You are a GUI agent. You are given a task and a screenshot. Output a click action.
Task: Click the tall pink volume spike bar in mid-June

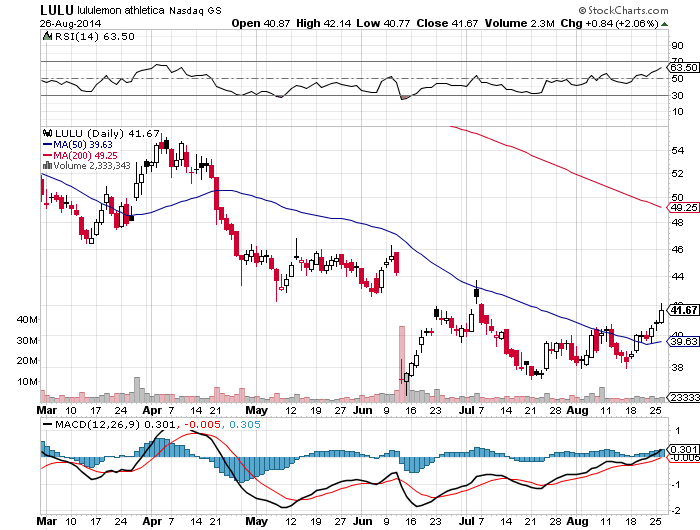tap(402, 364)
